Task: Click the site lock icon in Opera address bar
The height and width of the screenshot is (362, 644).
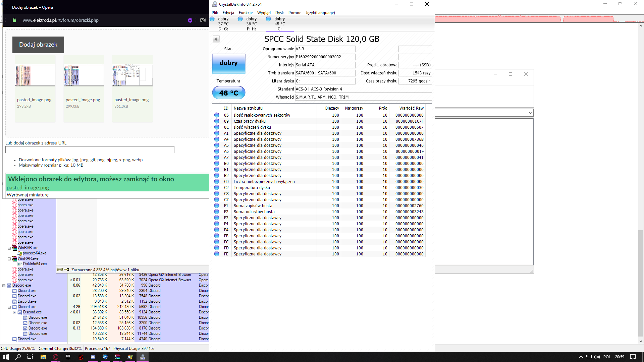Action: (x=14, y=20)
